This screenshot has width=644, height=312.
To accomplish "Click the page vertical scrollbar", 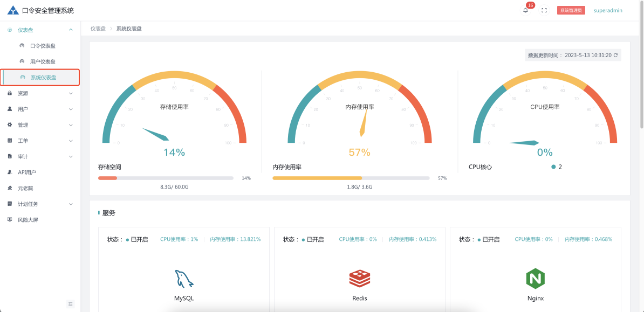I will click(641, 70).
